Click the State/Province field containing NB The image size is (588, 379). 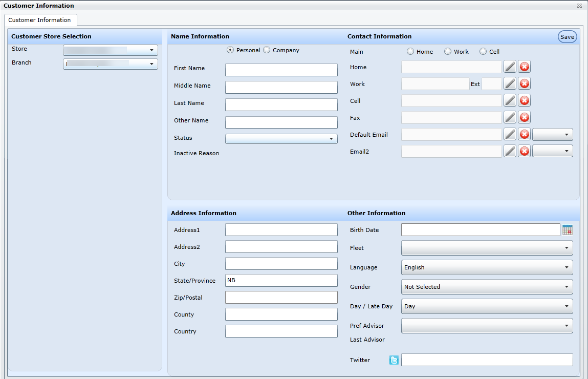[281, 281]
